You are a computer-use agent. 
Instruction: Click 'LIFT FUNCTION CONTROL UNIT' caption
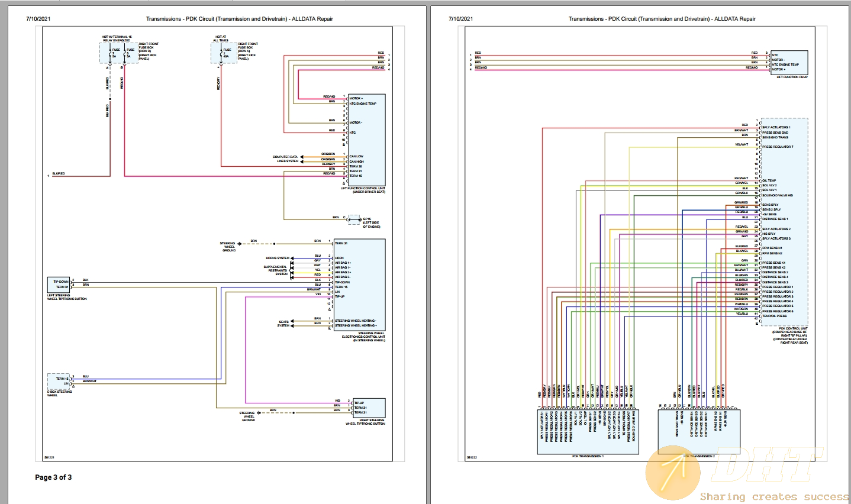pyautogui.click(x=363, y=188)
